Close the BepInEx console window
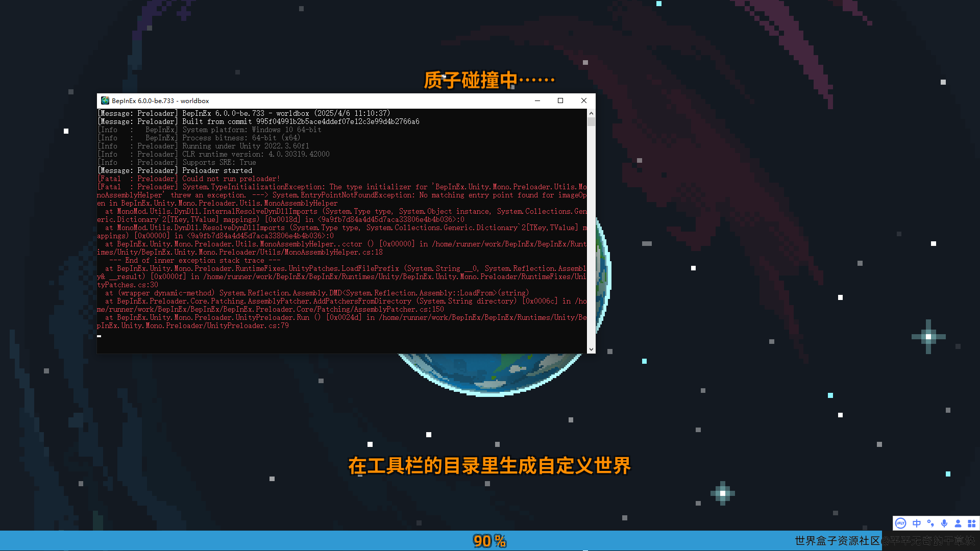980x551 pixels. click(x=584, y=101)
